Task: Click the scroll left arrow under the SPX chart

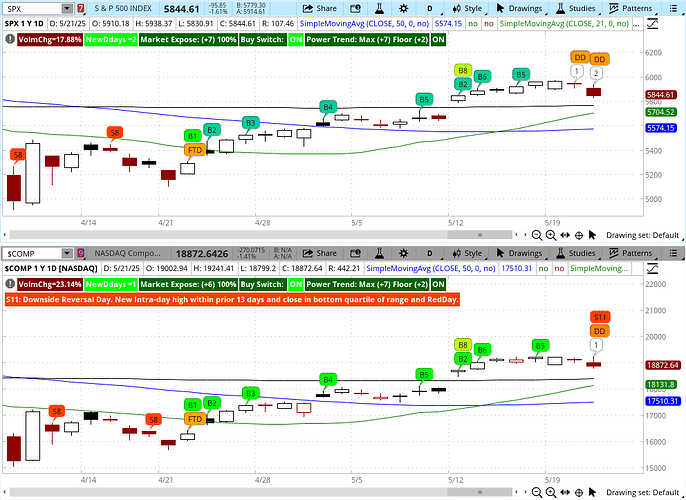Action: 5,235
